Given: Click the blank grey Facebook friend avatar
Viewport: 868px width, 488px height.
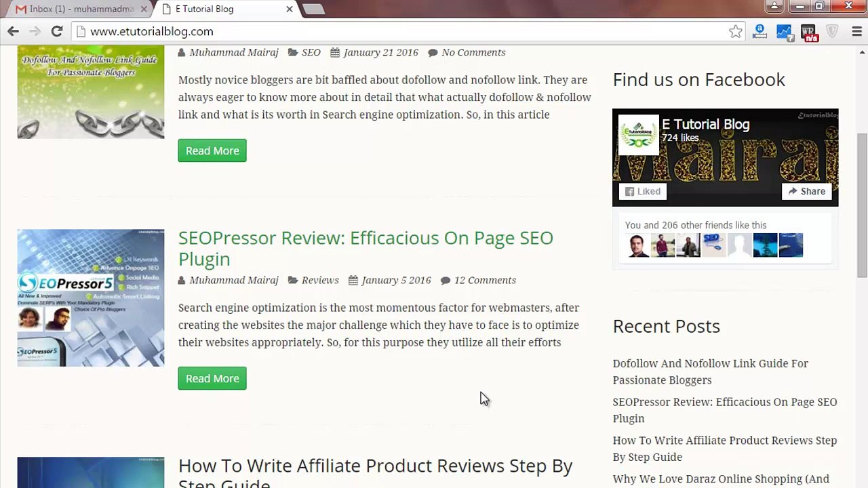Looking at the screenshot, I should pos(739,245).
